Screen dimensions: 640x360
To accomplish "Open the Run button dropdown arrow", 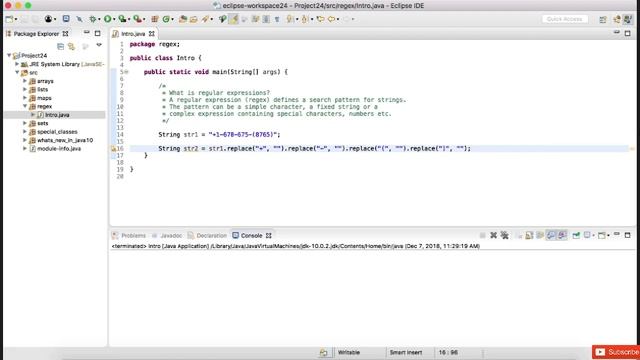I will click(x=114, y=19).
